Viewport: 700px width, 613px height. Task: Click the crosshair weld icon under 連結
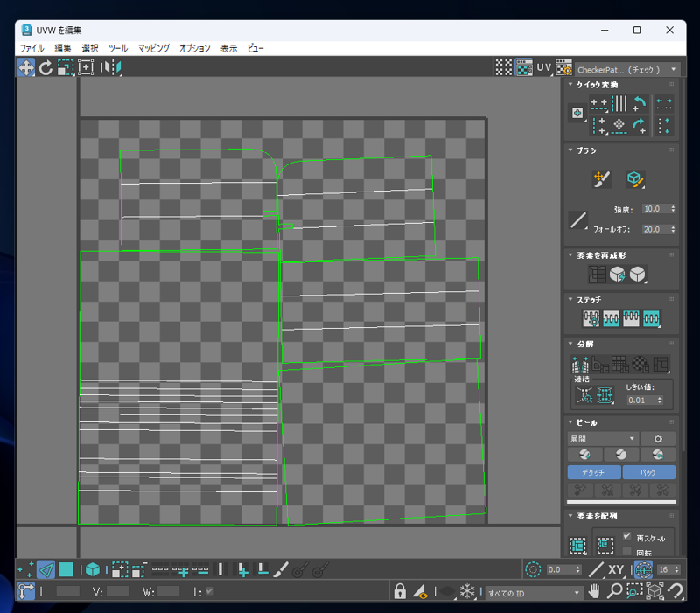(584, 395)
